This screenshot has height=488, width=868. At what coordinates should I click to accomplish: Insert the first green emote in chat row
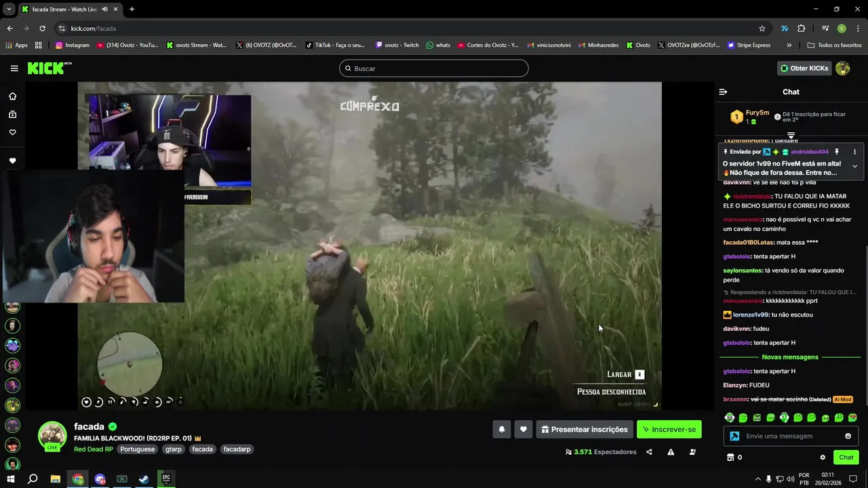pos(730,418)
